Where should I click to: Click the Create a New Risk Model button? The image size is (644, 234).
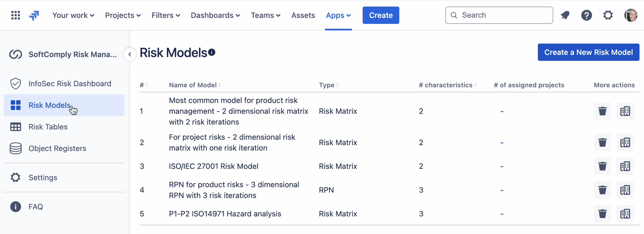(x=588, y=52)
